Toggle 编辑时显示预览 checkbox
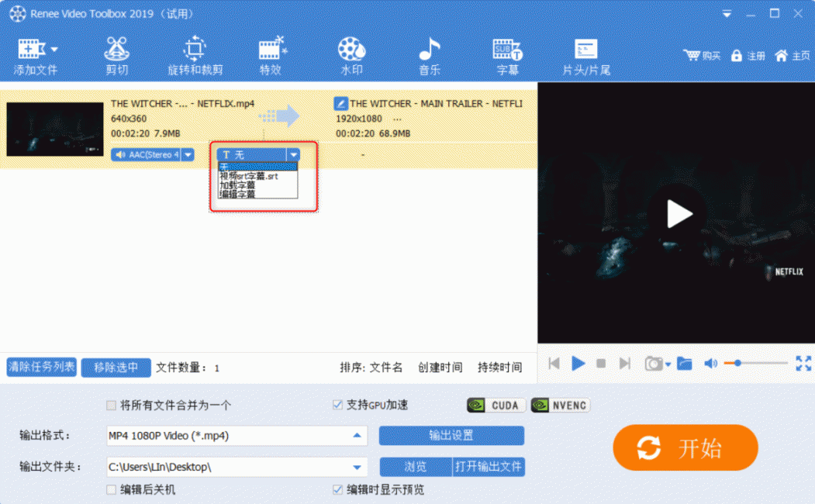 pos(337,489)
